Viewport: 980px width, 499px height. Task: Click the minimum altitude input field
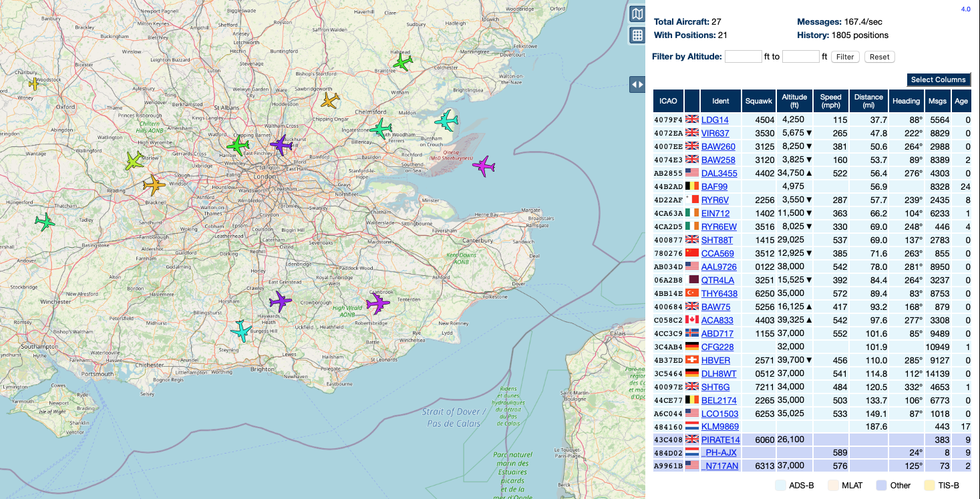[743, 57]
